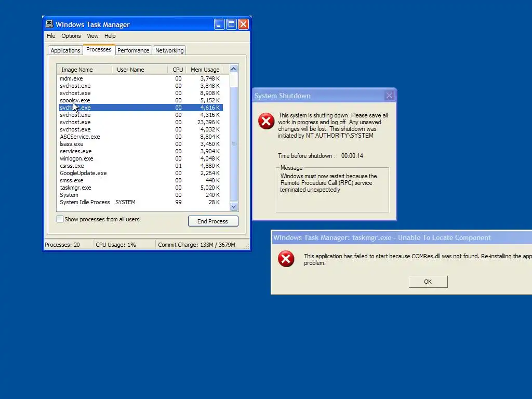Click the Commit Charge status entry

200,245
